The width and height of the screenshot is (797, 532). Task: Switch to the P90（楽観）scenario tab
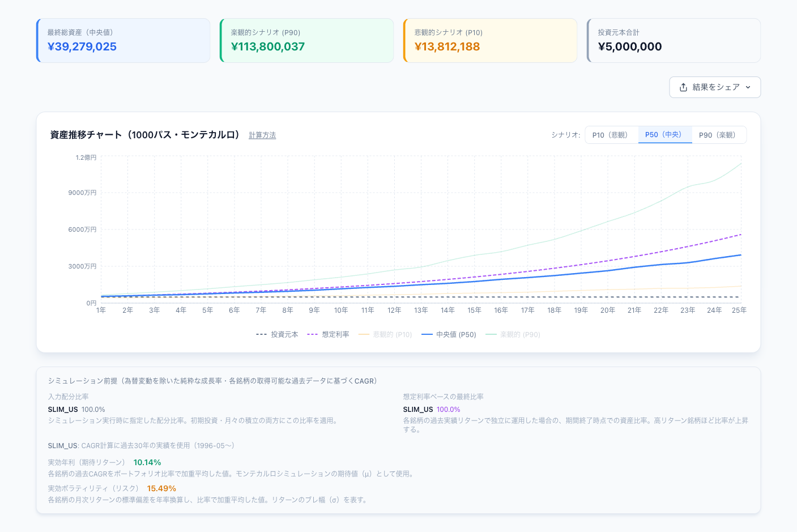(719, 135)
